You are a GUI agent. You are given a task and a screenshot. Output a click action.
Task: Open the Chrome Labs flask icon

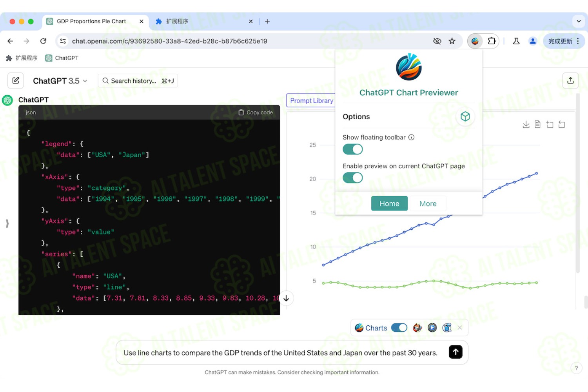[516, 41]
